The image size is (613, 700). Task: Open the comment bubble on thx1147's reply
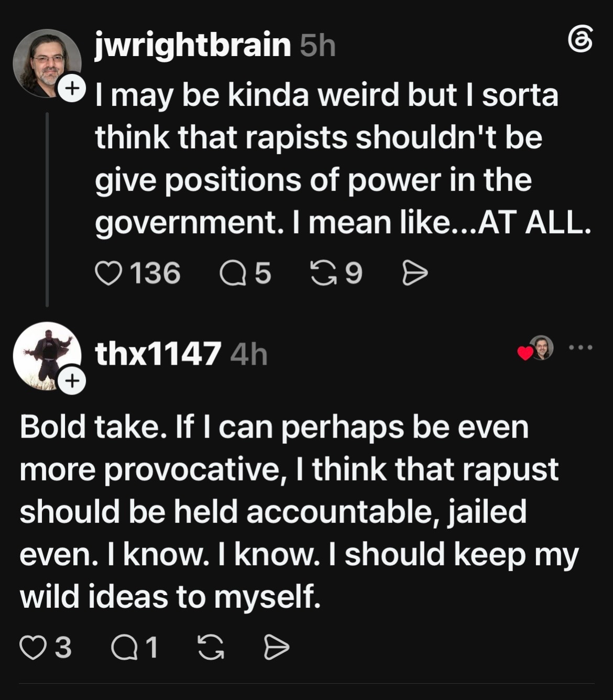pos(124,648)
